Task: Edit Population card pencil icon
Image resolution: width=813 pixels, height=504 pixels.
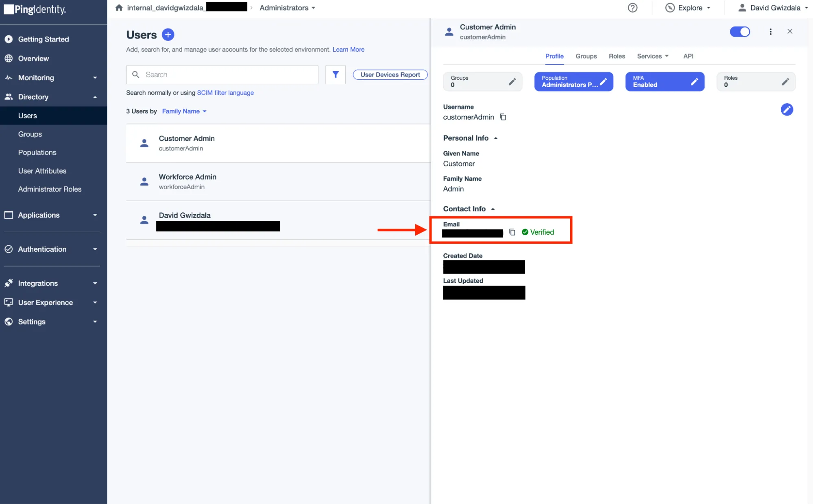Action: point(604,82)
